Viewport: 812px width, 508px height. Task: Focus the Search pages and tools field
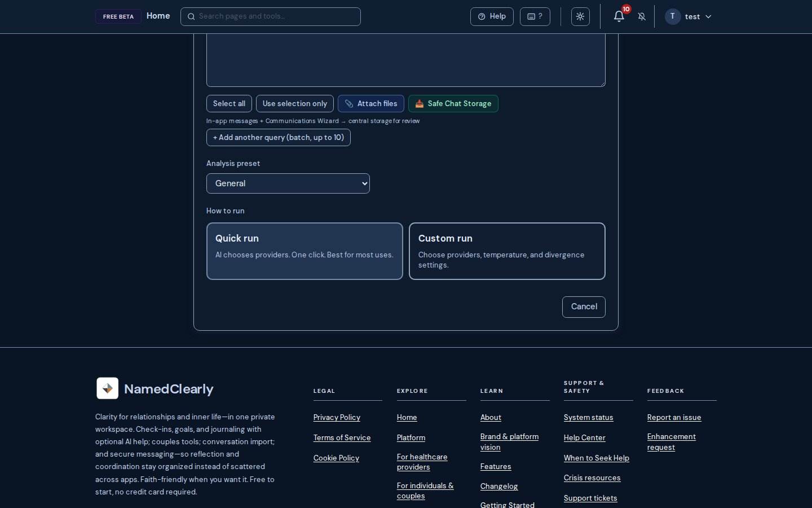271,16
